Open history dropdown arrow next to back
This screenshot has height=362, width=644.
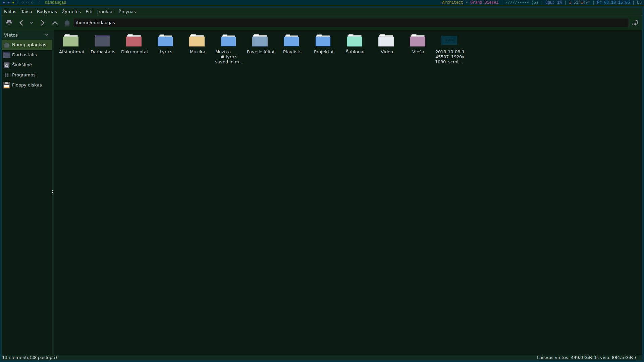pyautogui.click(x=32, y=23)
